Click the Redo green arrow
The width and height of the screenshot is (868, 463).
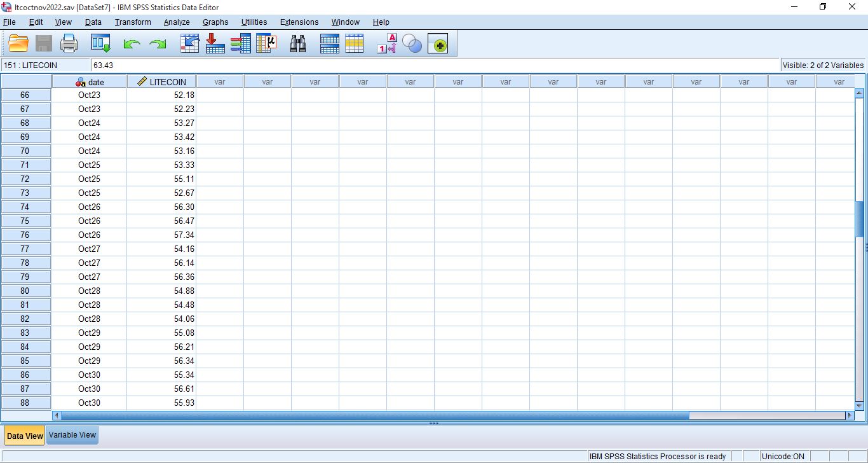tap(157, 44)
